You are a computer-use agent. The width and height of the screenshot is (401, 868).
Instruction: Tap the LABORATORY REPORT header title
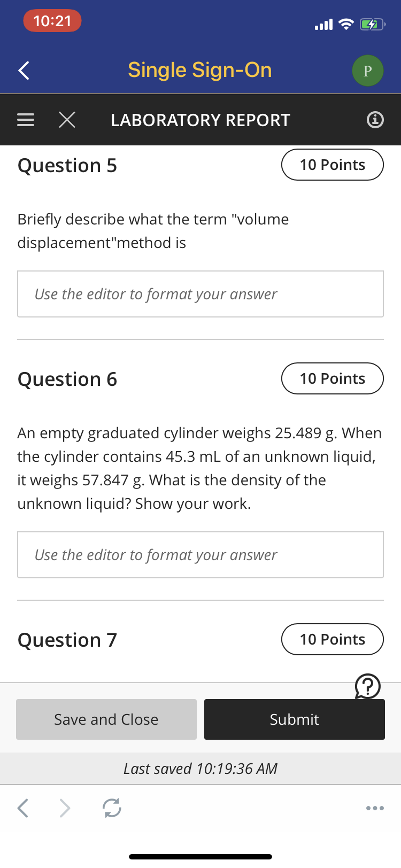[x=200, y=120]
